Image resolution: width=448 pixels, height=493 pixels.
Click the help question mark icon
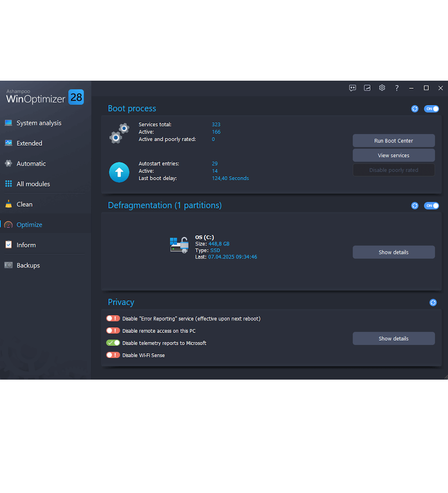[397, 88]
